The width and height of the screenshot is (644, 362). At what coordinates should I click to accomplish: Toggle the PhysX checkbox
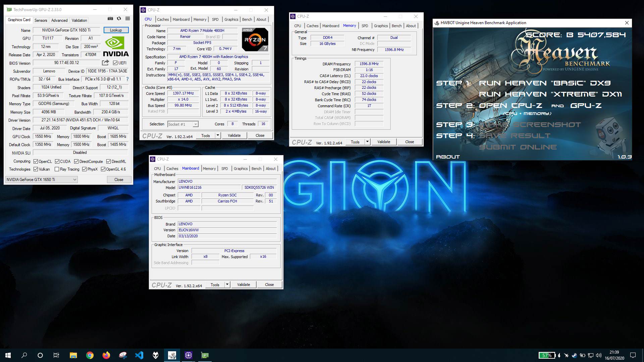tap(84, 169)
